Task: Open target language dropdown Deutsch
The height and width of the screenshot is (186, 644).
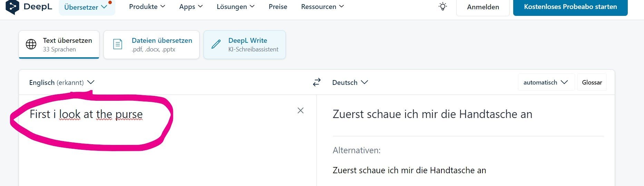Action: 350,82
